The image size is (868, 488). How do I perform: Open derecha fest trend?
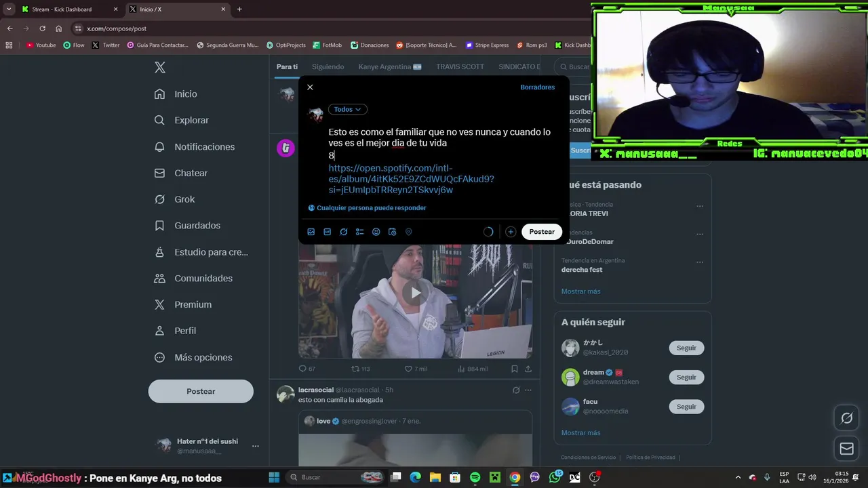point(582,269)
